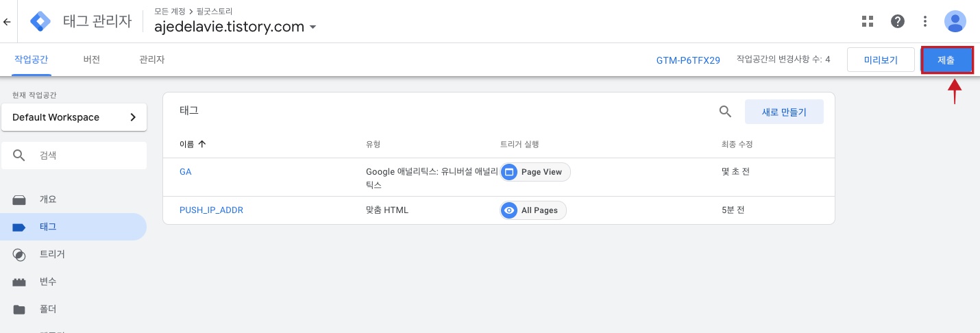
Task: Click the 필굿스토리 breadcrumb text
Action: [214, 12]
